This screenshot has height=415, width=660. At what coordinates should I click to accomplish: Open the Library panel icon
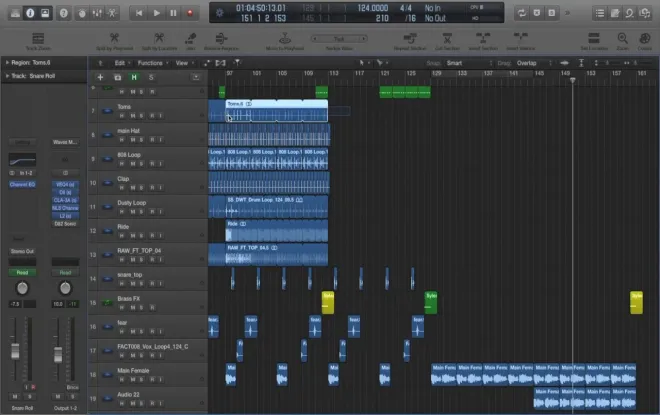click(12, 12)
